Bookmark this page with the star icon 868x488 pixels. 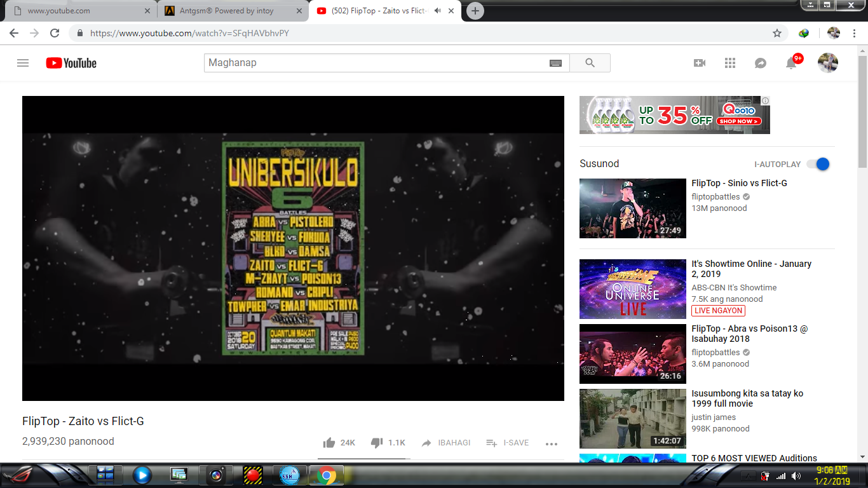(777, 33)
